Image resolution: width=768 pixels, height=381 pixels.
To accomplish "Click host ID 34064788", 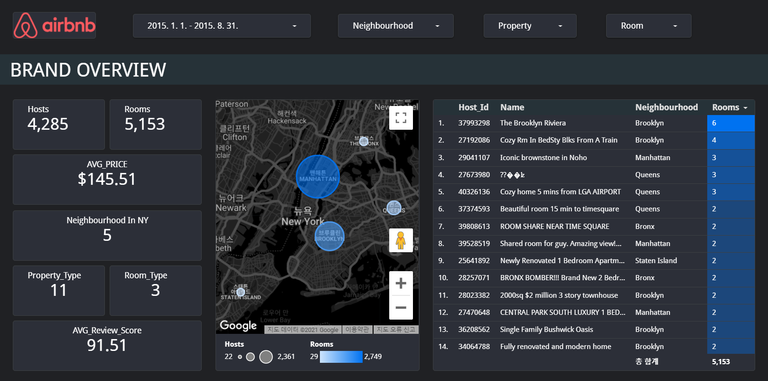I will pyautogui.click(x=474, y=346).
